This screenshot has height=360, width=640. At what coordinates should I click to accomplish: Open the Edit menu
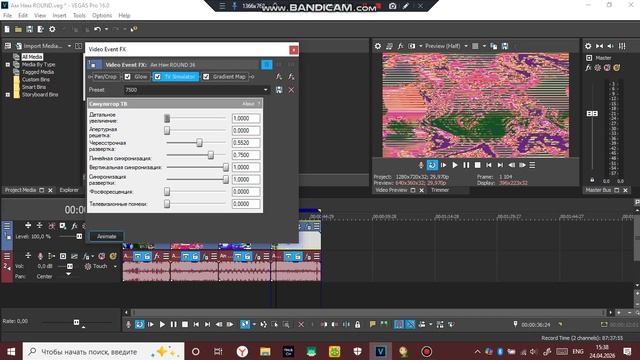[23, 16]
